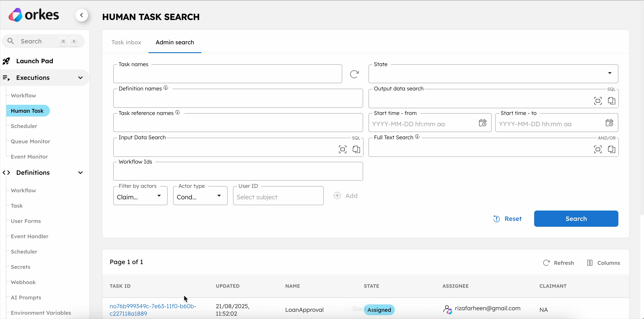The width and height of the screenshot is (644, 319).
Task: Open the Actor type dropdown
Action: tap(200, 196)
